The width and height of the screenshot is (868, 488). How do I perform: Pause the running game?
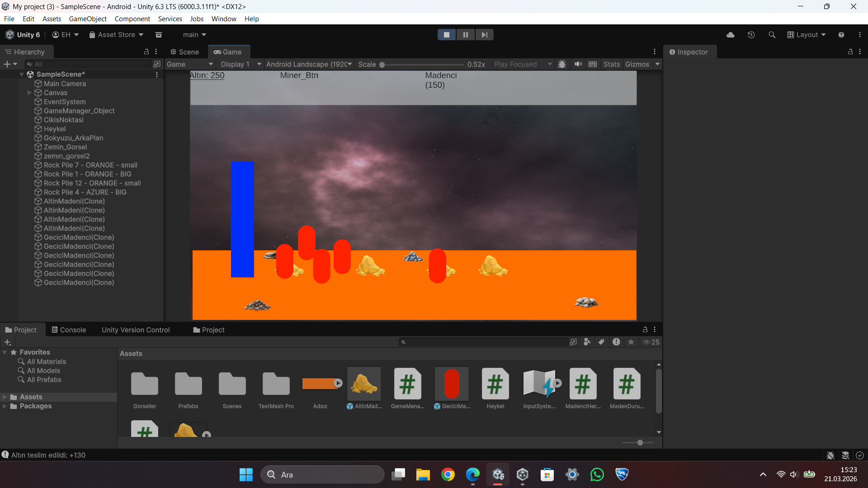(x=465, y=35)
